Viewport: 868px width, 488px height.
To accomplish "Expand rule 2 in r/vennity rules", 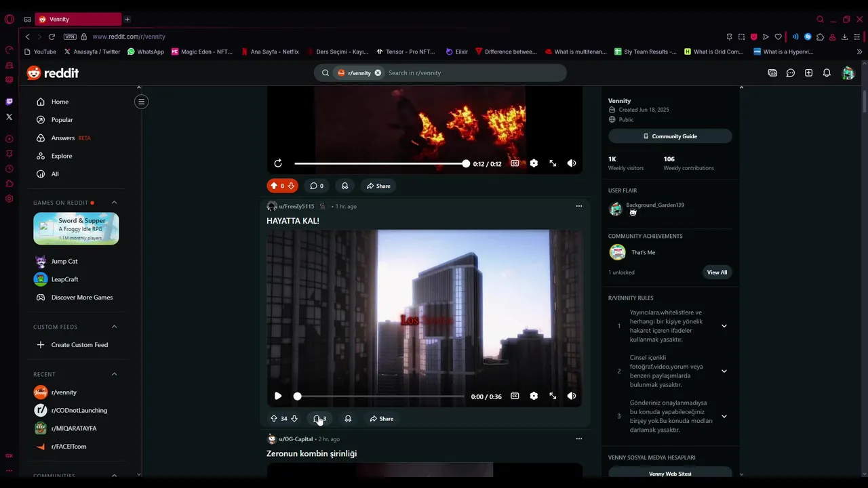I will [724, 371].
